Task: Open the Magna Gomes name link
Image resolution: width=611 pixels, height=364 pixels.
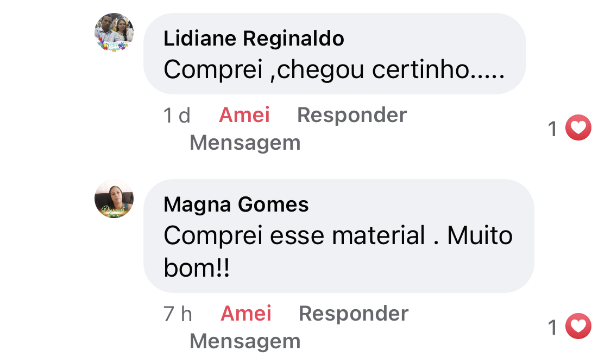Action: pos(236,205)
